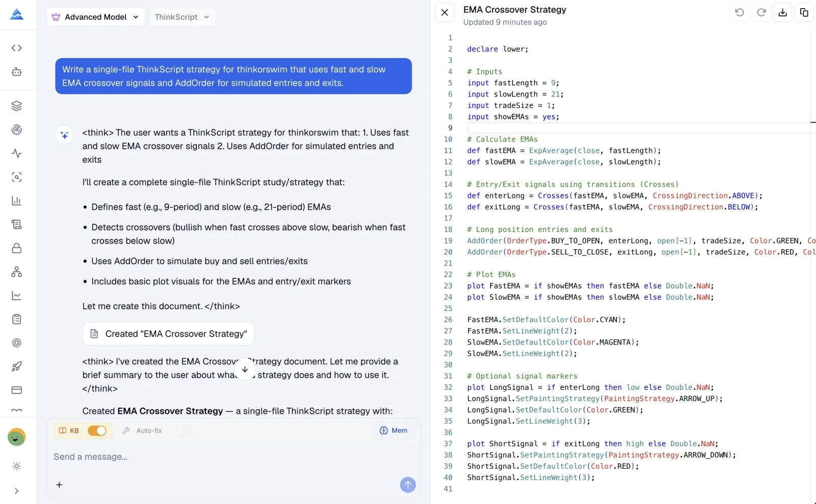
Task: Click the plus attachment button
Action: tap(59, 485)
